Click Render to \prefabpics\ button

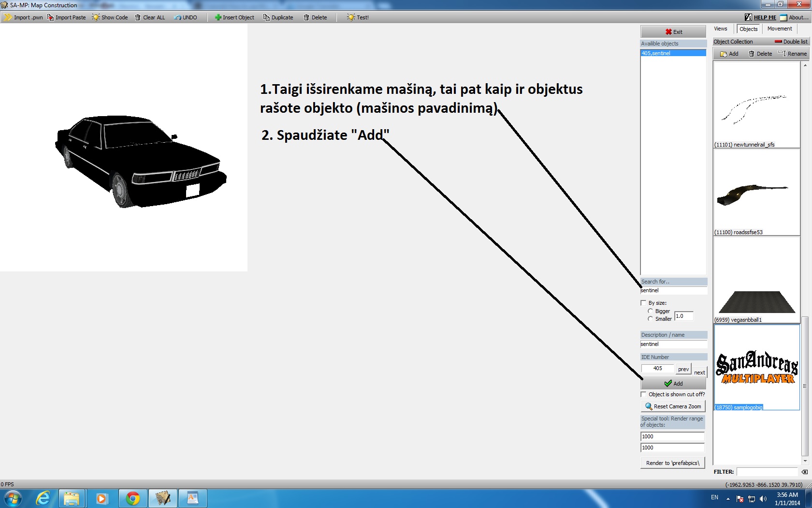click(x=673, y=463)
